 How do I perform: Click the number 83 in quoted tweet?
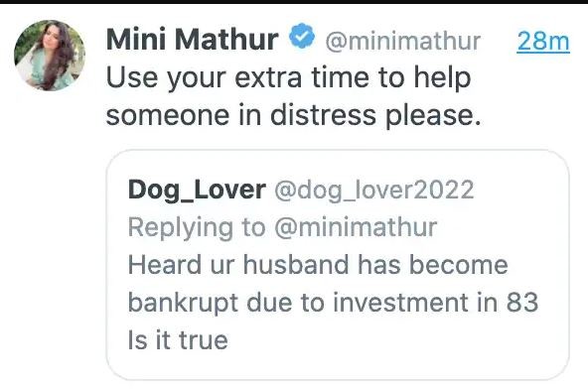click(522, 303)
